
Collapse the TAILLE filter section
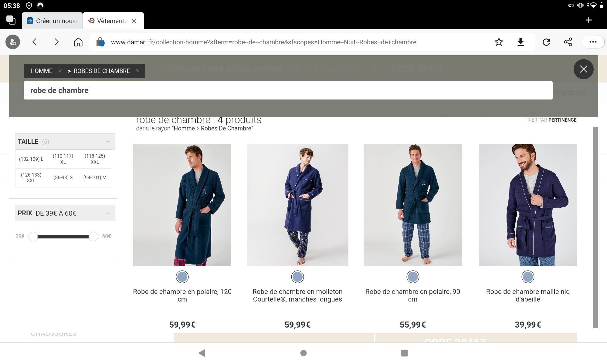(108, 142)
